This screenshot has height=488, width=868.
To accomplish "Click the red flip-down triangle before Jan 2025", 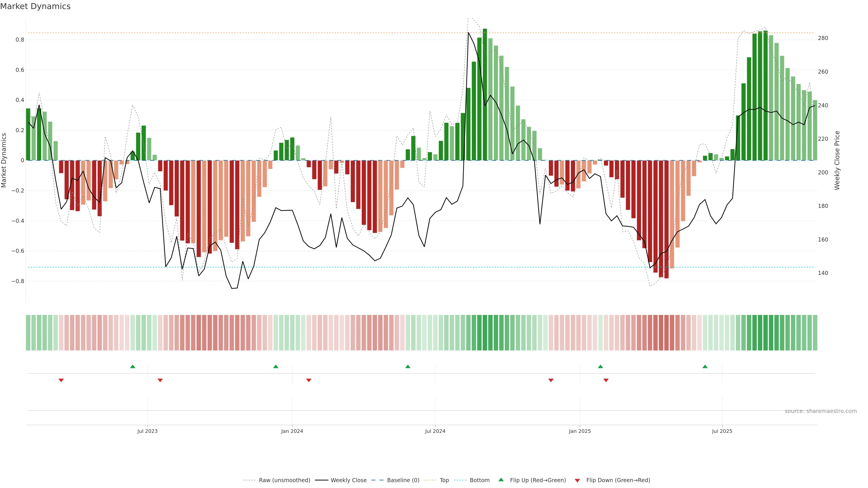I will 551,380.
